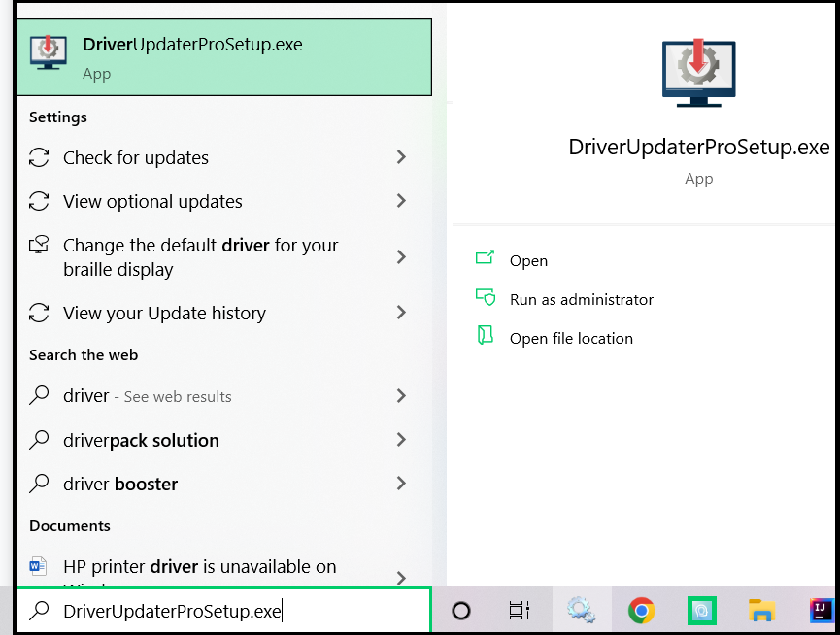840x635 pixels.
Task: Expand the View your Update history arrow
Action: click(401, 312)
